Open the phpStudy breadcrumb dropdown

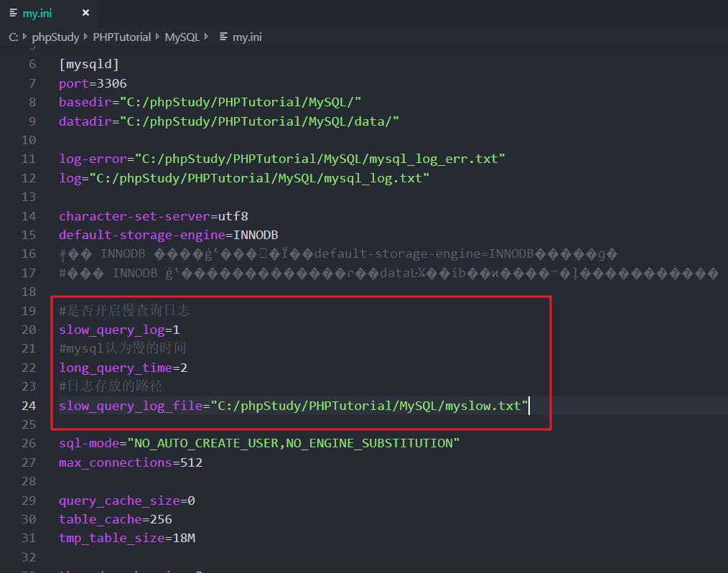click(56, 36)
